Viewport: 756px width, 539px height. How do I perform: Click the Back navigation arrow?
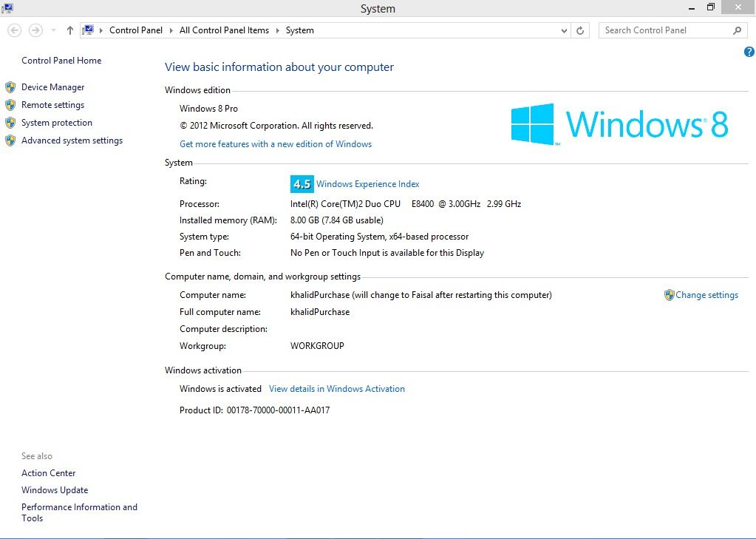pos(15,30)
